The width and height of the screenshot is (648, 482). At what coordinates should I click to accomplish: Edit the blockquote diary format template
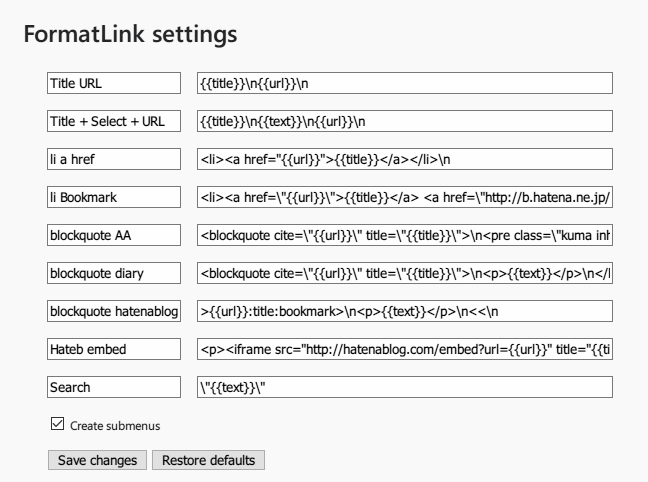coord(405,273)
